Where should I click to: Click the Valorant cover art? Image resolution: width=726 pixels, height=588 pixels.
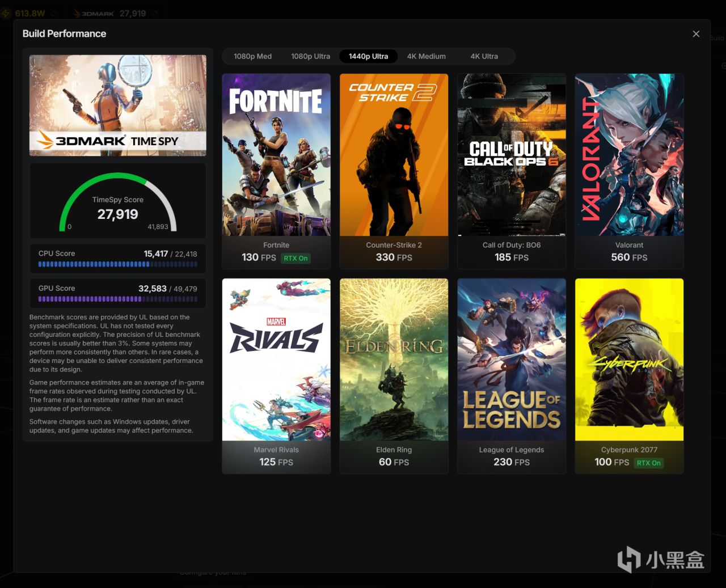tap(629, 155)
